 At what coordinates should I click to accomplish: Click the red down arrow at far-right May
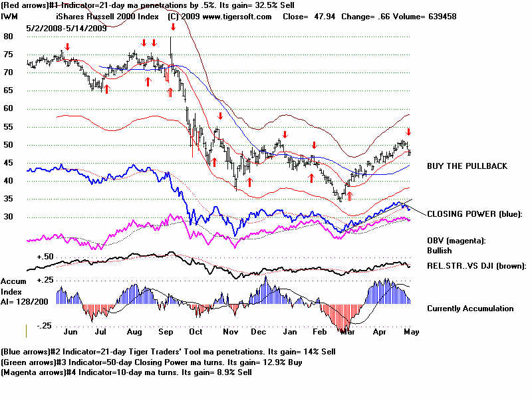408,132
